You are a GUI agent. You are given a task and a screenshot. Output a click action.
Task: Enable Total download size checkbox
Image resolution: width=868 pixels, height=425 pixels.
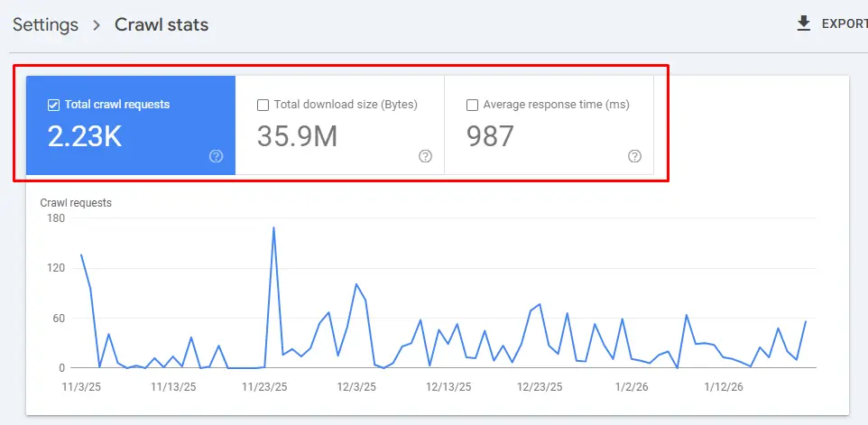tap(263, 105)
